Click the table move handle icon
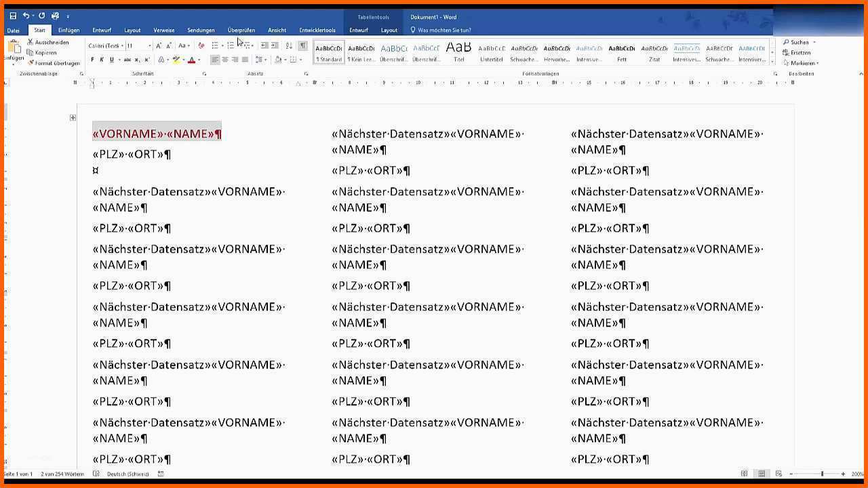This screenshot has width=868, height=488. point(73,117)
